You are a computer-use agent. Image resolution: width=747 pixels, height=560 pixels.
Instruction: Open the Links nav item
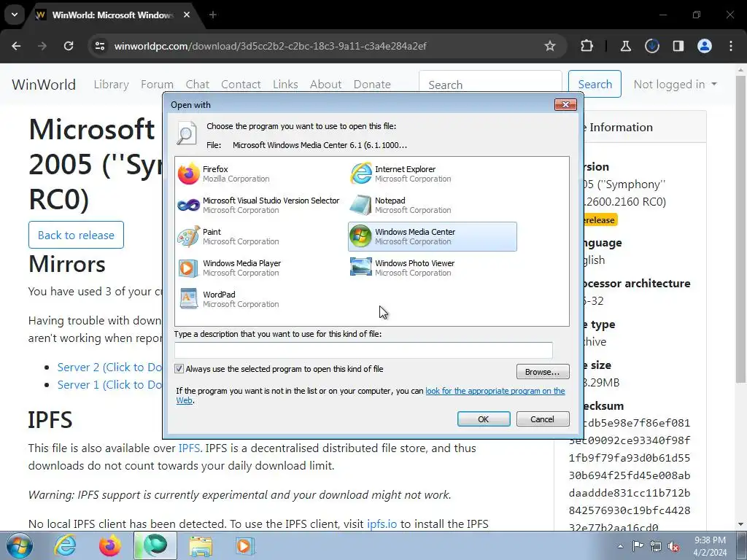pos(285,85)
